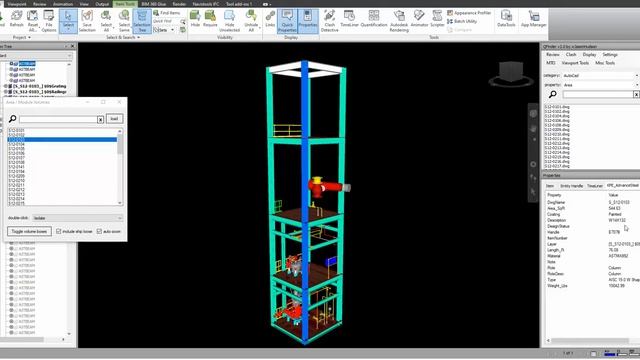Switch to the Viewpoint ribbon tab
Image resolution: width=640 pixels, height=360 pixels.
coord(17,4)
